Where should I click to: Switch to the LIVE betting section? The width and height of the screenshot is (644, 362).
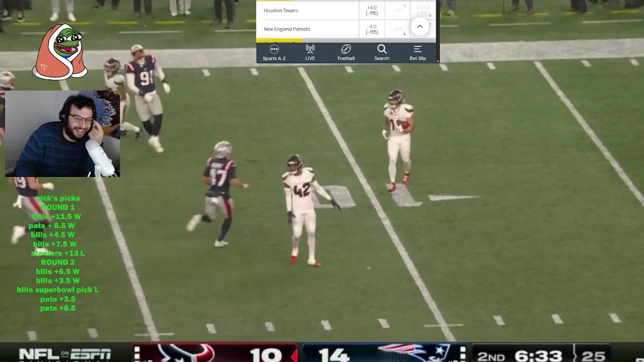[310, 53]
